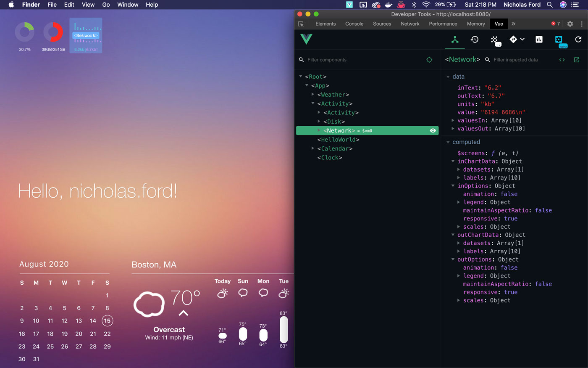Expand the Calendar component node
588x368 pixels.
313,148
